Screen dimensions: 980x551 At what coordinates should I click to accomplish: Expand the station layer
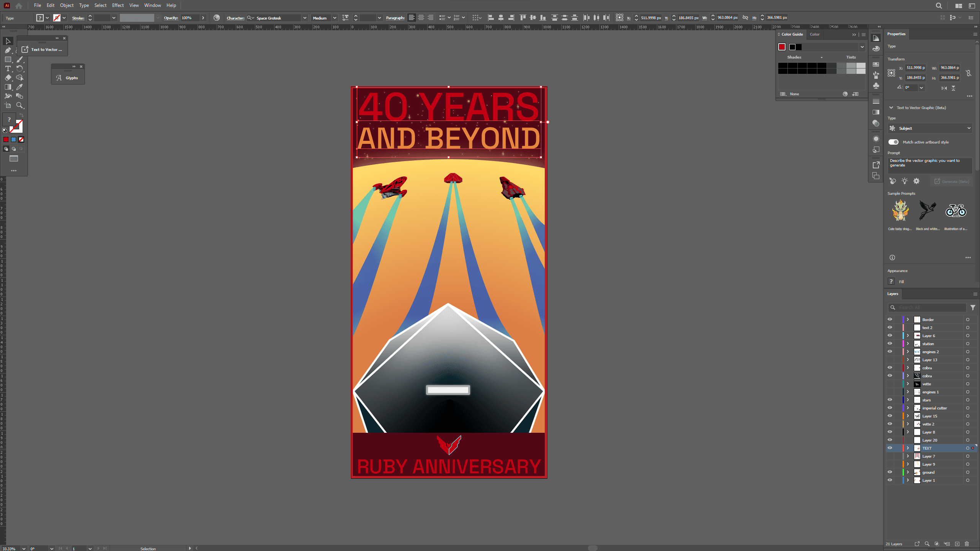(908, 344)
